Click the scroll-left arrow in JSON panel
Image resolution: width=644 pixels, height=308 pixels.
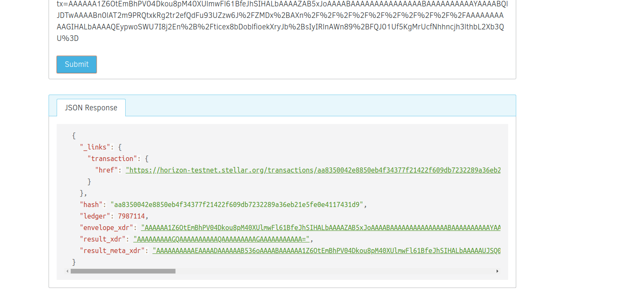point(67,271)
